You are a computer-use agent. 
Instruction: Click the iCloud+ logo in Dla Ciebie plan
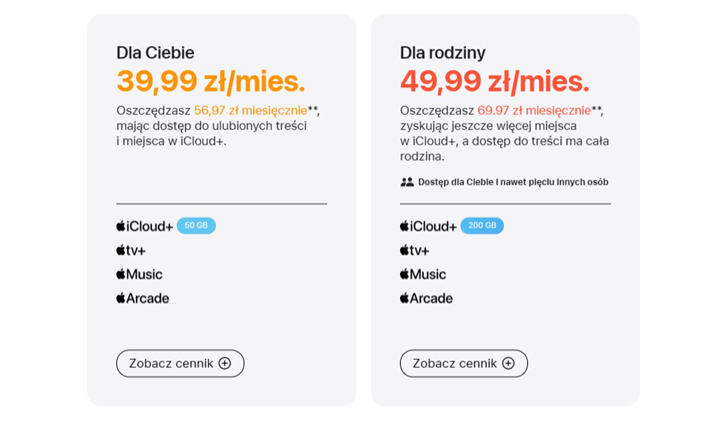(x=145, y=226)
